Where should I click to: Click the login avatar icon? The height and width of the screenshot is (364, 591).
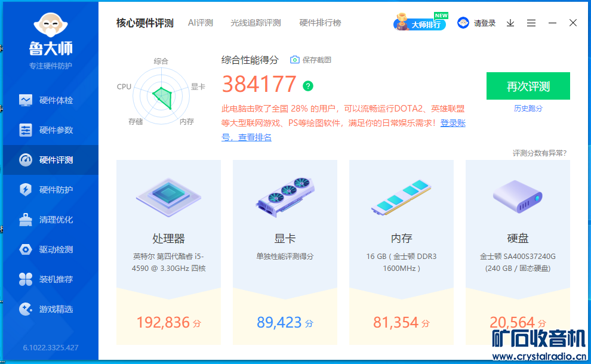pyautogui.click(x=463, y=23)
